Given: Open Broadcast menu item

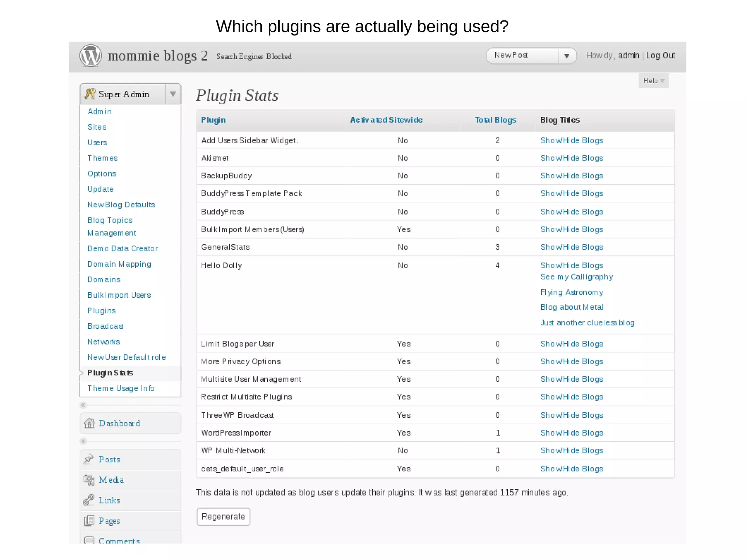Looking at the screenshot, I should pos(105,326).
